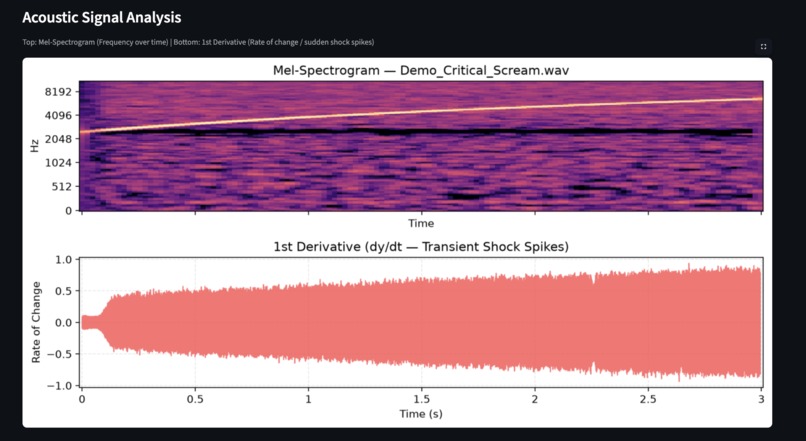
Task: Click the -1.0 rate tick label
Action: pos(61,385)
